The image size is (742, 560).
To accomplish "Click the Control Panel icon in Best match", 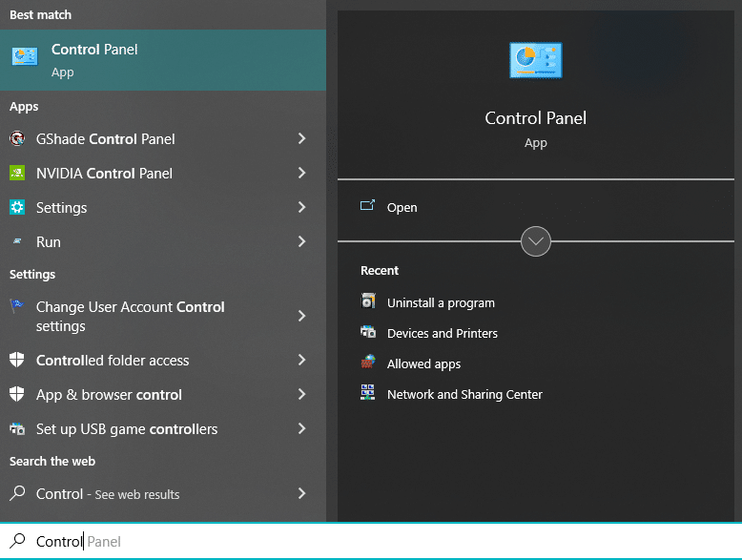I will [25, 57].
